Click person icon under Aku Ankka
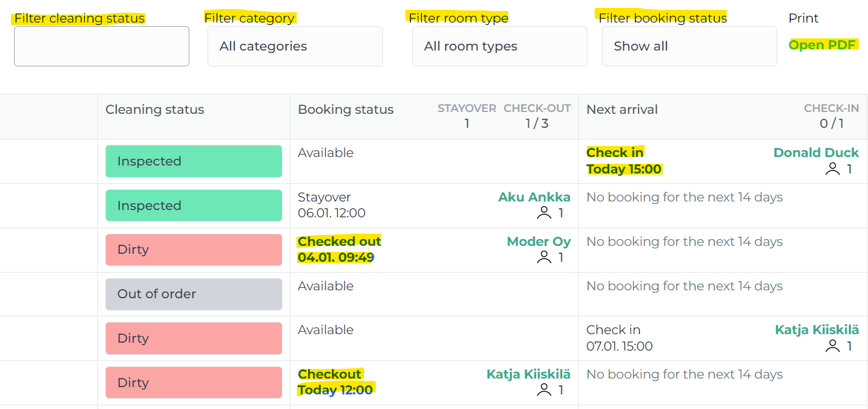Screen dimensions: 868x409 pos(544,213)
